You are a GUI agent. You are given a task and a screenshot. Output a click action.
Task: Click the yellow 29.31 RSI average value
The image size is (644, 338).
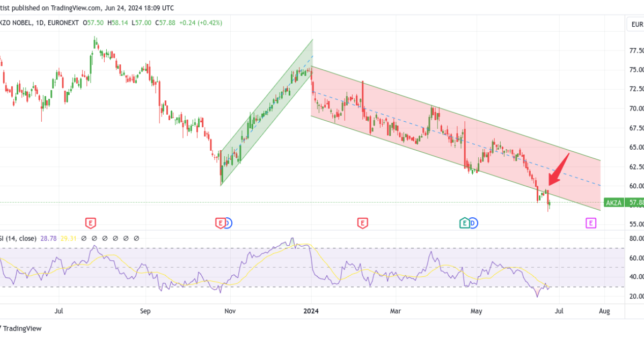[69, 238]
